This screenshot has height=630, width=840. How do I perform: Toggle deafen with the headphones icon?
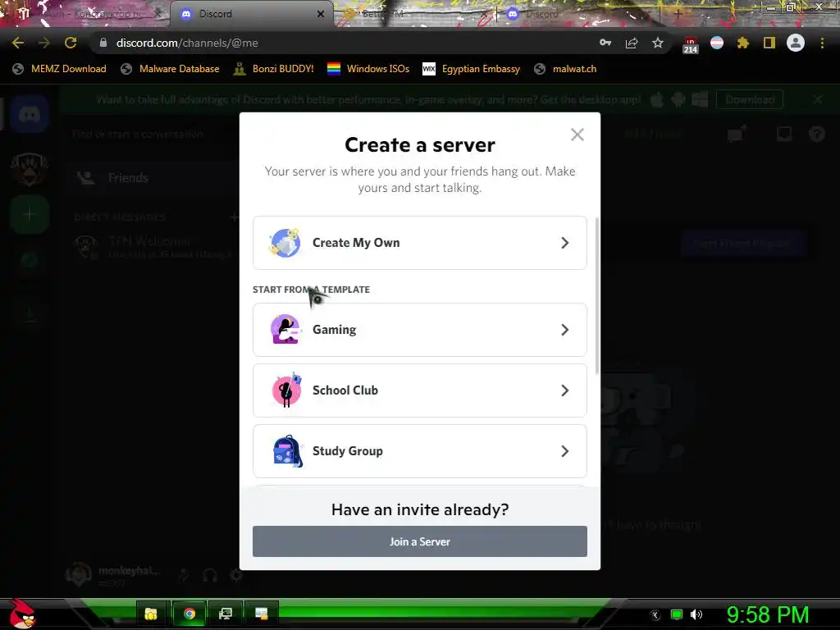coord(210,576)
